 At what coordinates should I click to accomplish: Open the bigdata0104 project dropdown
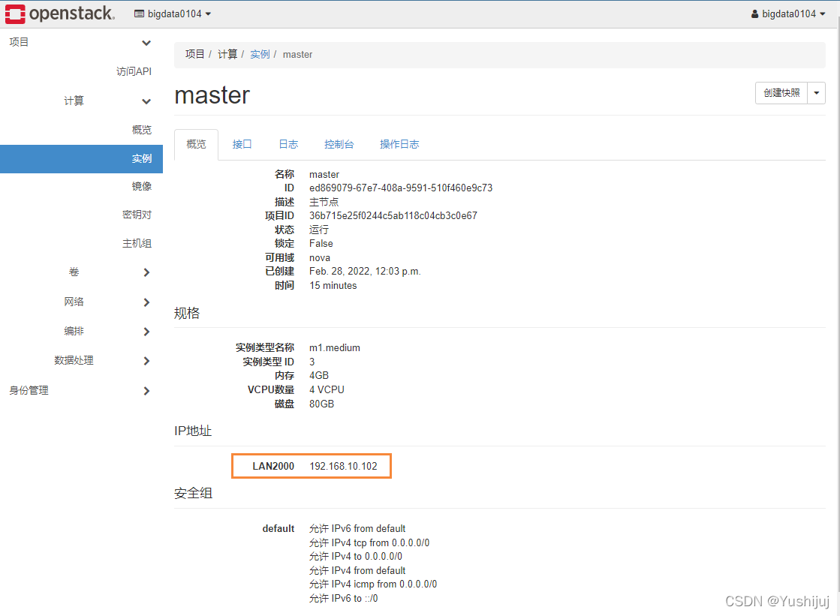173,14
